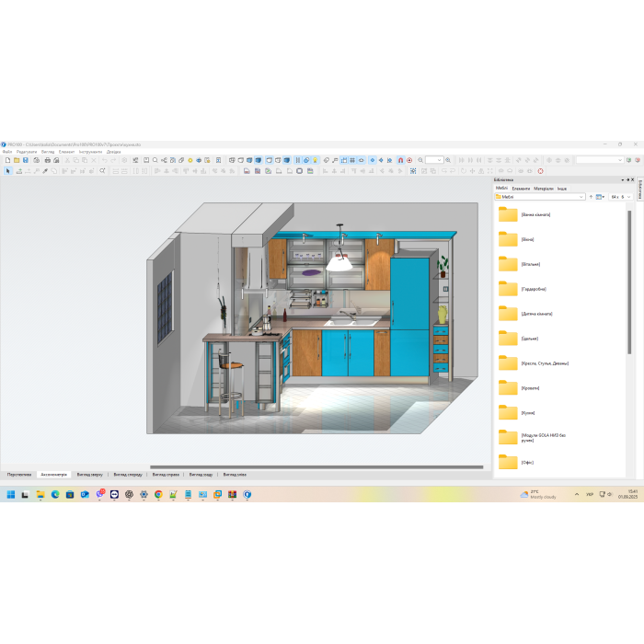
Task: Open the Інструменти menu
Action: [90, 152]
